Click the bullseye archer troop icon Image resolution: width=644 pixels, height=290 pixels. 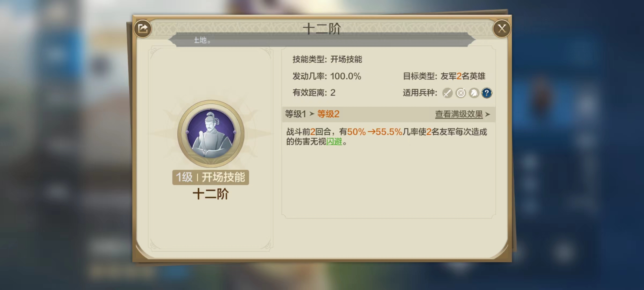pyautogui.click(x=461, y=93)
